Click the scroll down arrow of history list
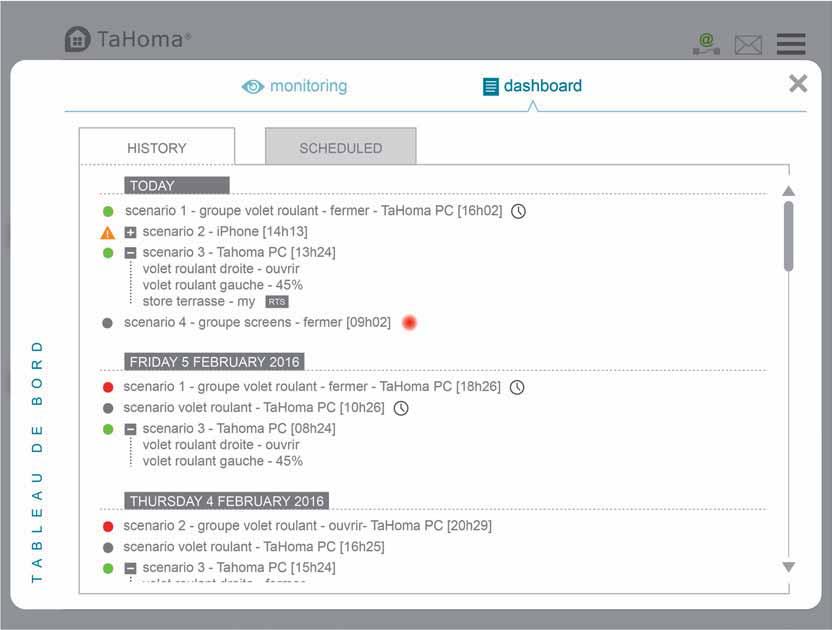The image size is (832, 630). [x=788, y=567]
